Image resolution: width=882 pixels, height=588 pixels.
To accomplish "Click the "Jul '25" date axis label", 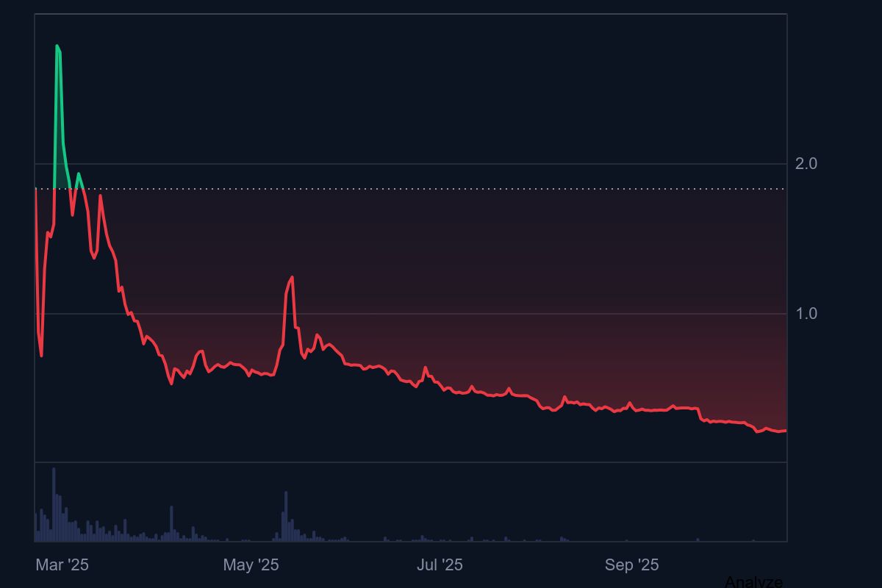I will point(440,564).
